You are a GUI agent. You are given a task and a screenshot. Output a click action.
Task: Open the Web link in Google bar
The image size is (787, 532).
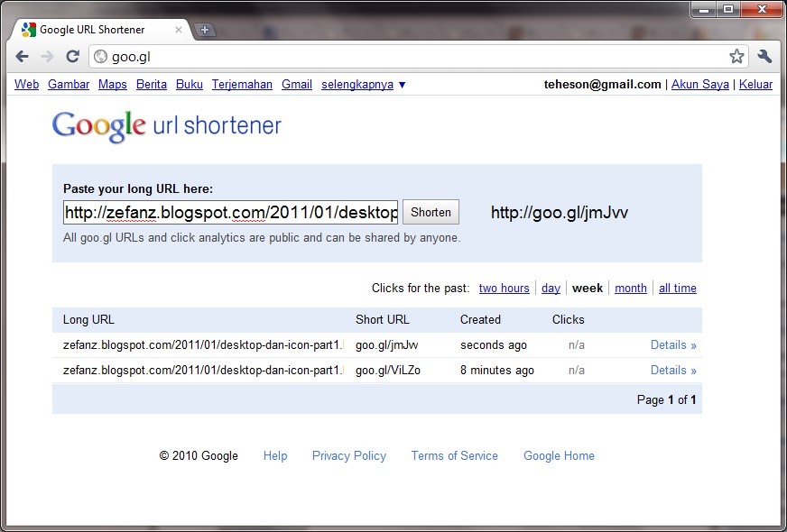coord(26,84)
